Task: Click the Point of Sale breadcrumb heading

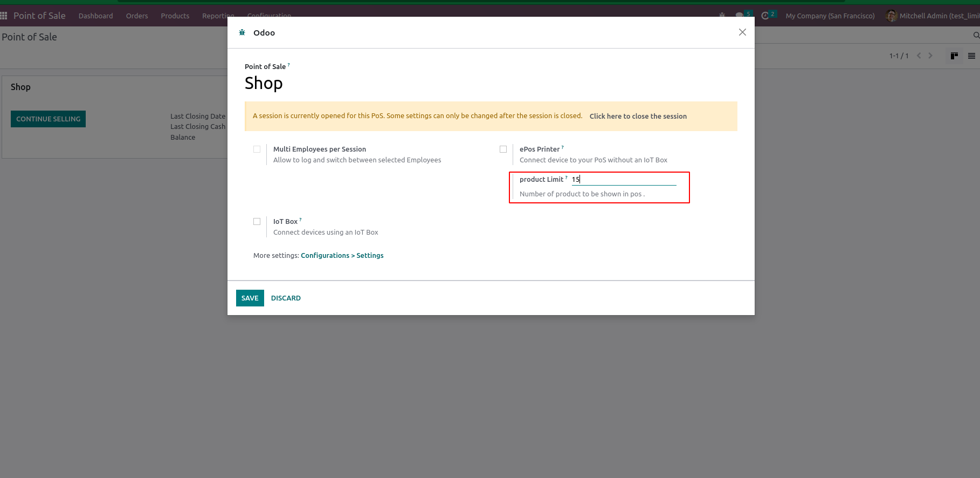Action: (29, 37)
